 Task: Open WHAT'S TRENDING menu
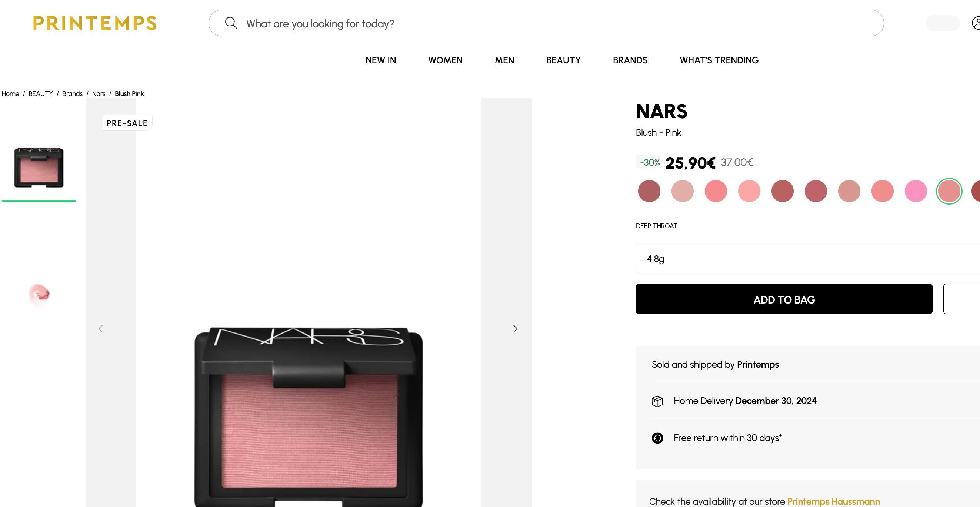[719, 60]
